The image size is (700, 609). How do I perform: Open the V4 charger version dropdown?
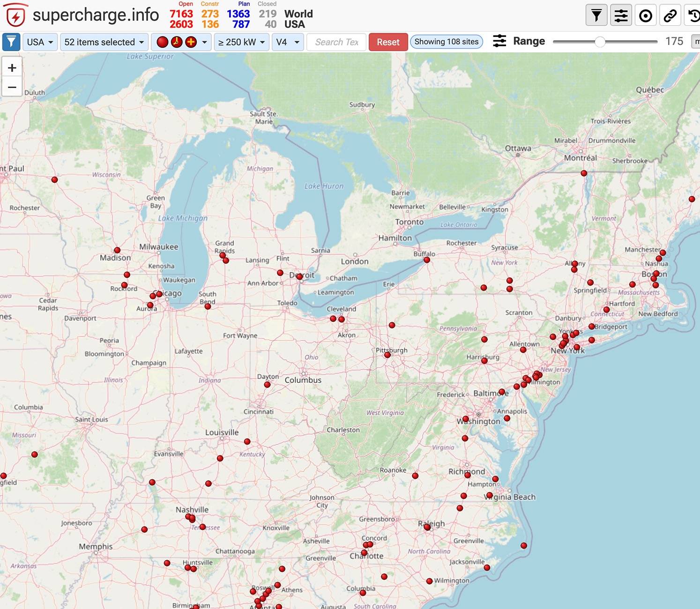click(287, 42)
